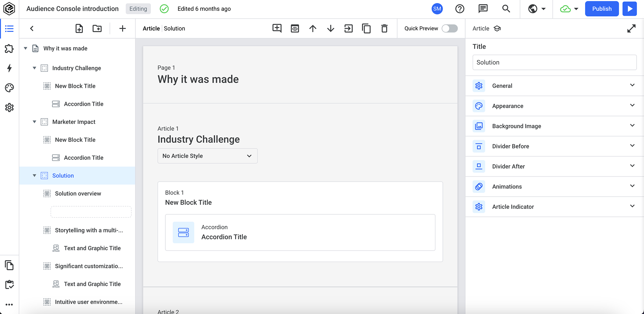
Task: Click the plus icon to add item
Action: click(122, 29)
